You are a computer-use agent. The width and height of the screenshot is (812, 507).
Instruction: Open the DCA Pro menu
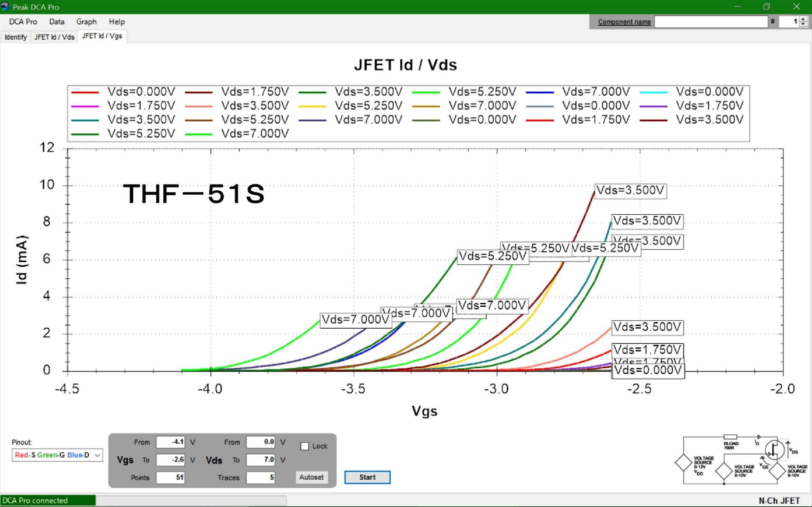pyautogui.click(x=23, y=22)
